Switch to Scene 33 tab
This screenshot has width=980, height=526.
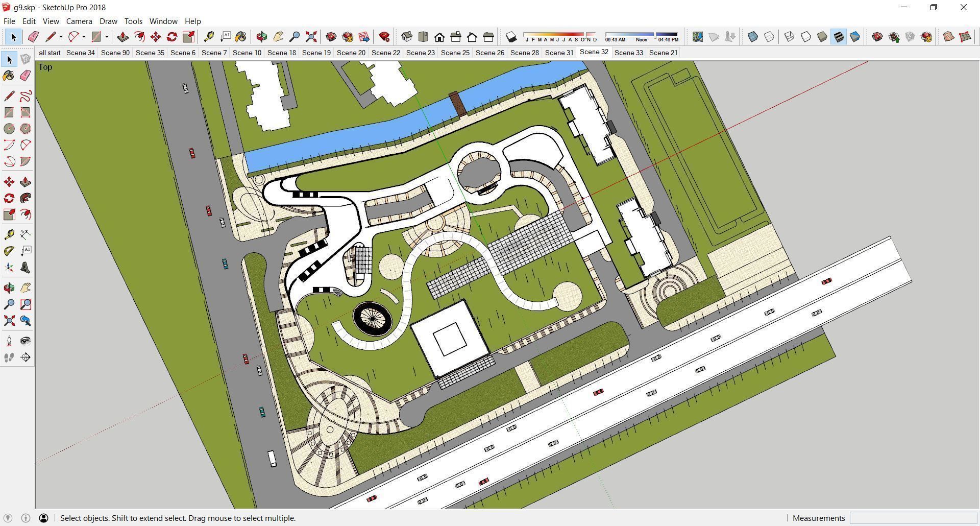pos(628,53)
